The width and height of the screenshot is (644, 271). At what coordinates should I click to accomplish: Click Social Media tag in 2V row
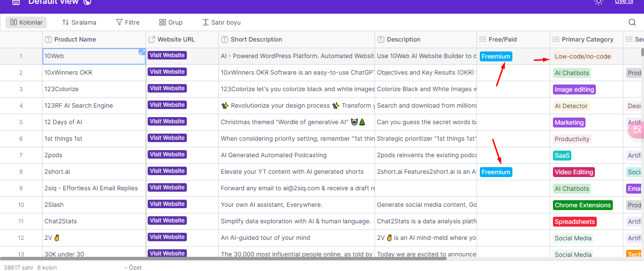(573, 238)
